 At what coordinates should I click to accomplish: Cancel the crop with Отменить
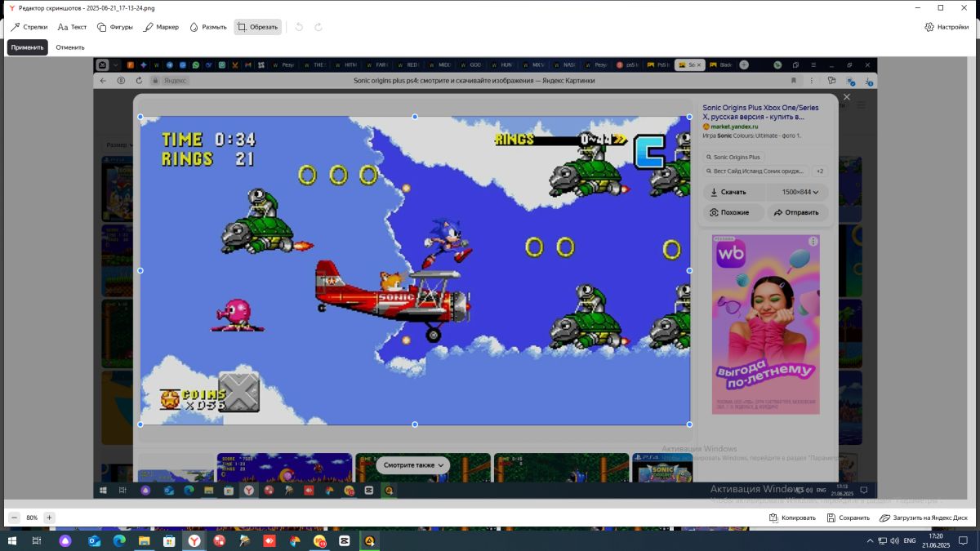point(70,47)
